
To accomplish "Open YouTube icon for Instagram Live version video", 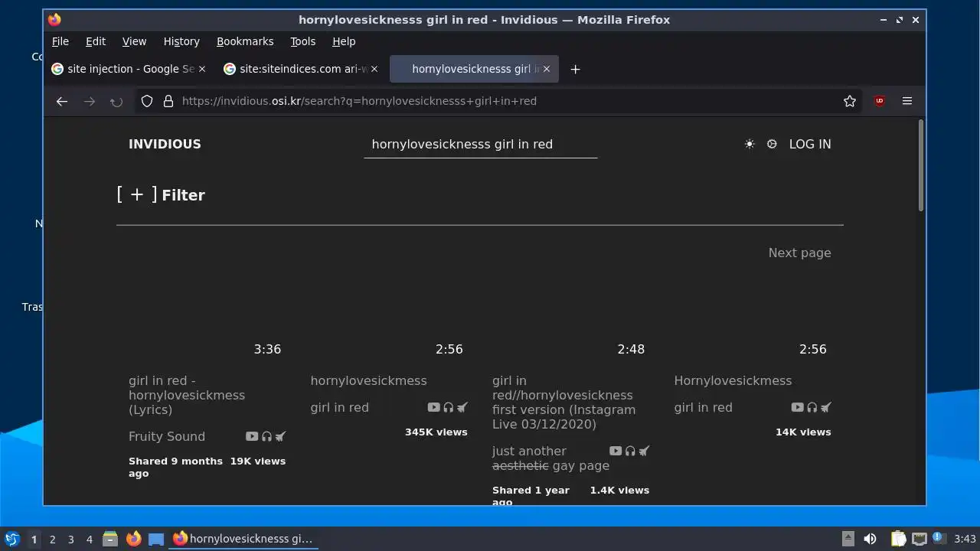I will (x=616, y=451).
